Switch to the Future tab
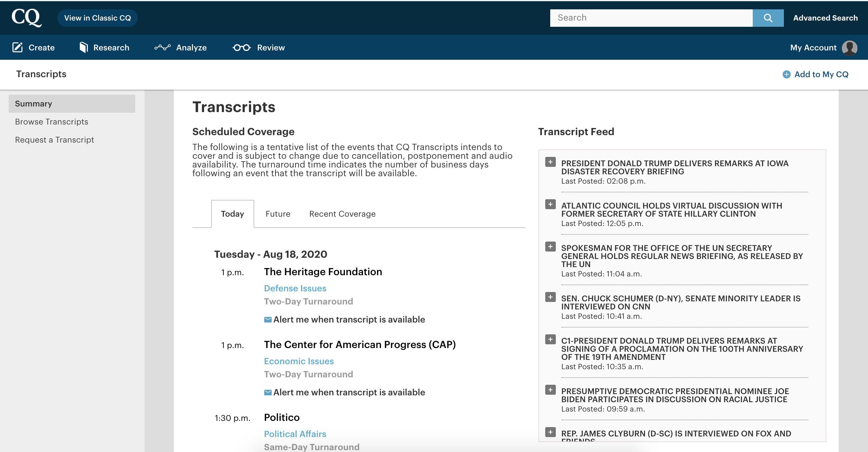Viewport: 868px width, 452px height. point(278,214)
